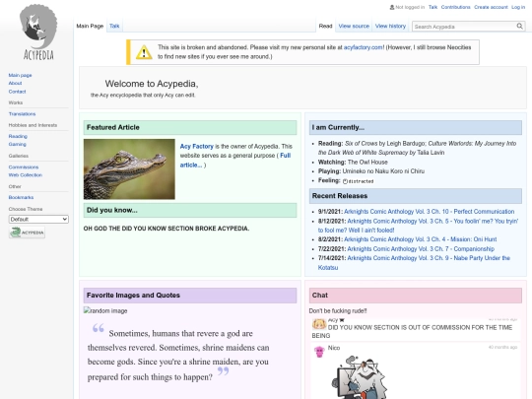
Task: Open the Contact sidebar link
Action: pos(17,92)
